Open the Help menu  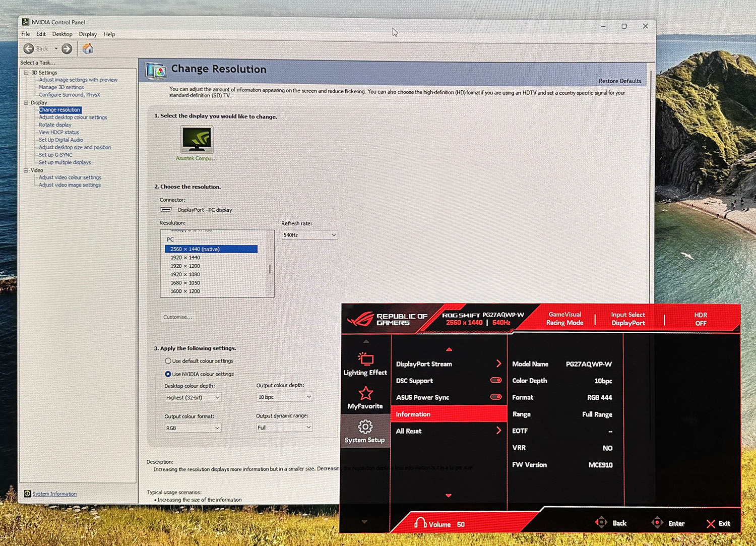(109, 34)
